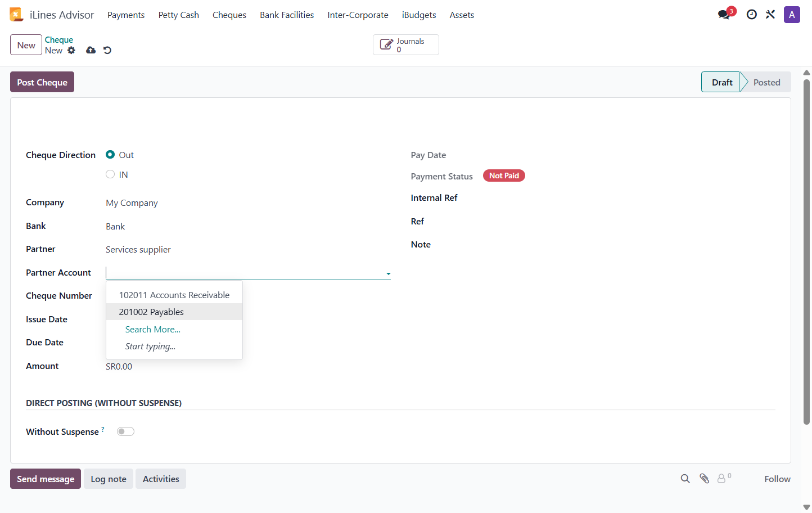
Task: Open the Activities button in chatter
Action: [161, 479]
